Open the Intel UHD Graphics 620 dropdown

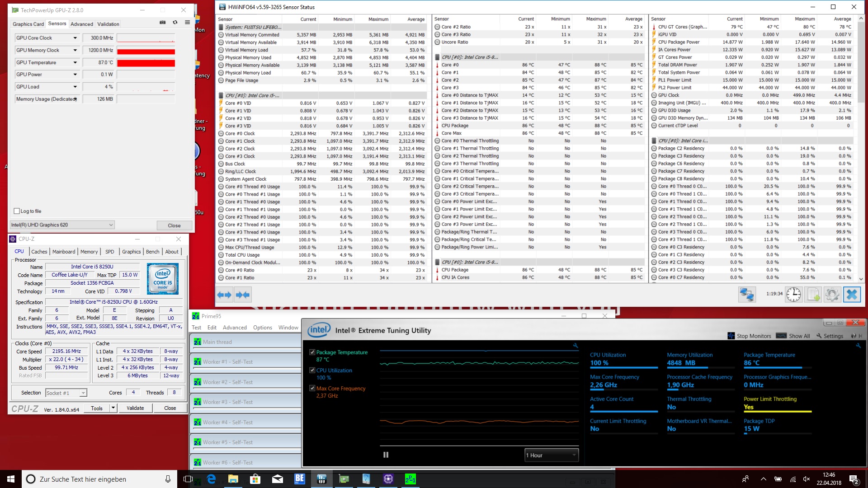[111, 225]
